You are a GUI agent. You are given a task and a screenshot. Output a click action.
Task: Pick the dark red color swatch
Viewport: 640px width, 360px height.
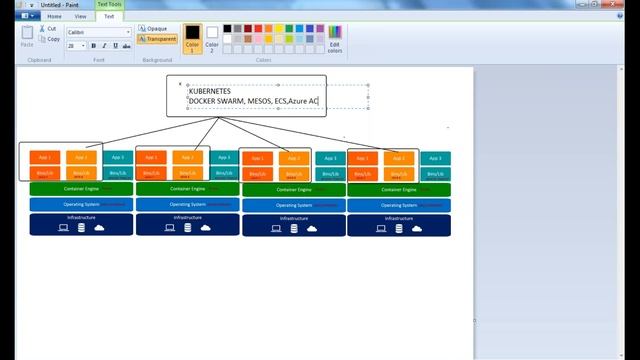pos(248,28)
